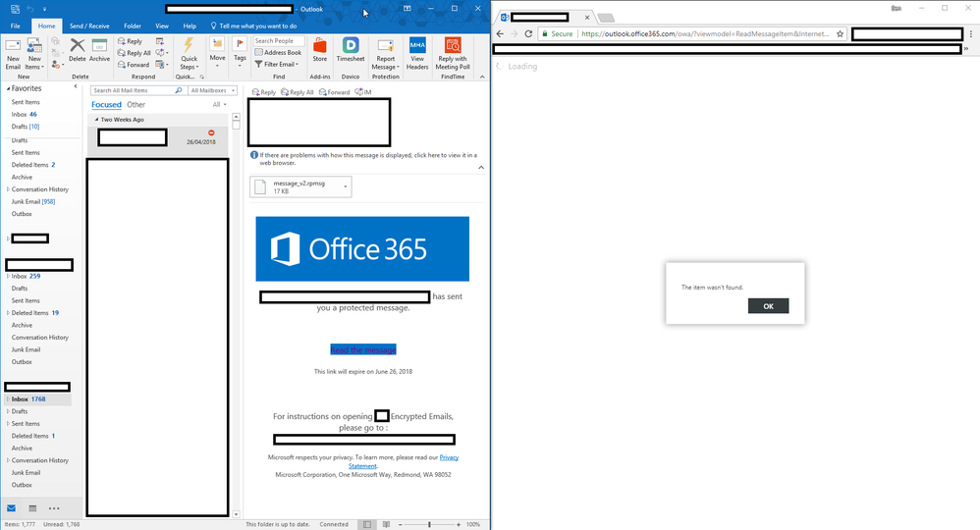Switch to Mail view in navigation bar
The width and height of the screenshot is (980, 530).
click(x=11, y=508)
